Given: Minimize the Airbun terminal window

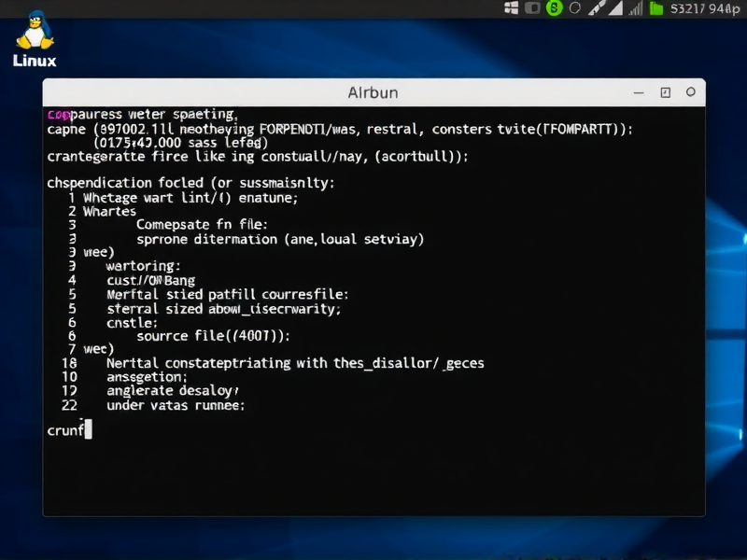Looking at the screenshot, I should coord(639,92).
